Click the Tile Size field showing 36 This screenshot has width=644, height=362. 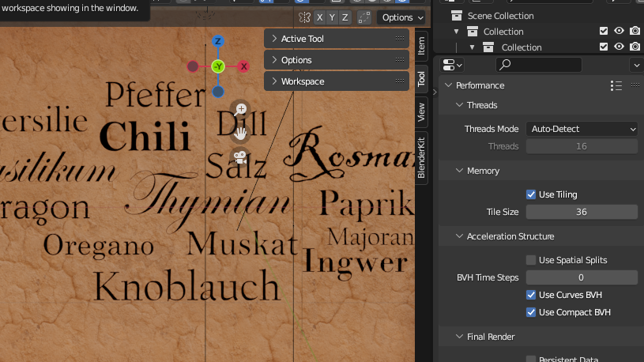click(x=582, y=212)
